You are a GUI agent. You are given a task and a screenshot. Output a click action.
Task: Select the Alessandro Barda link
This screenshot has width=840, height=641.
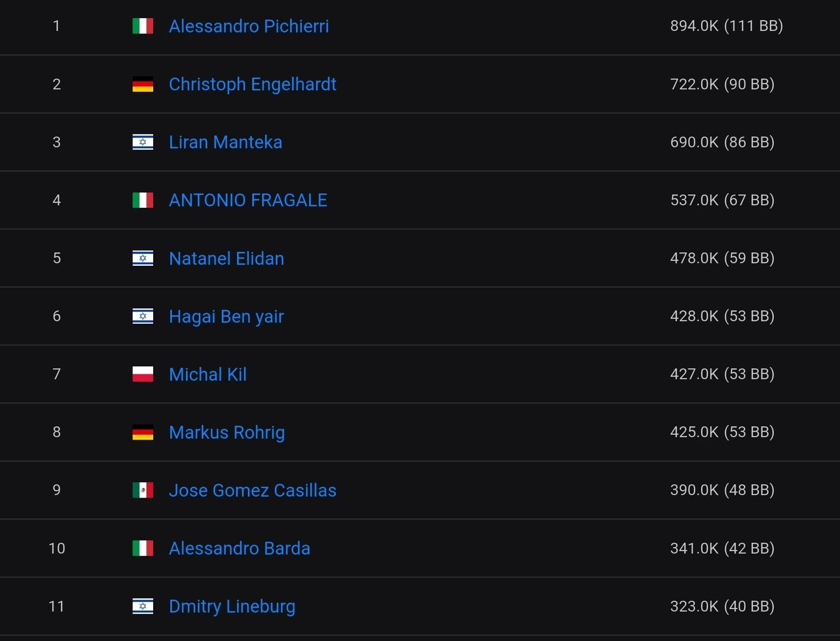click(240, 548)
